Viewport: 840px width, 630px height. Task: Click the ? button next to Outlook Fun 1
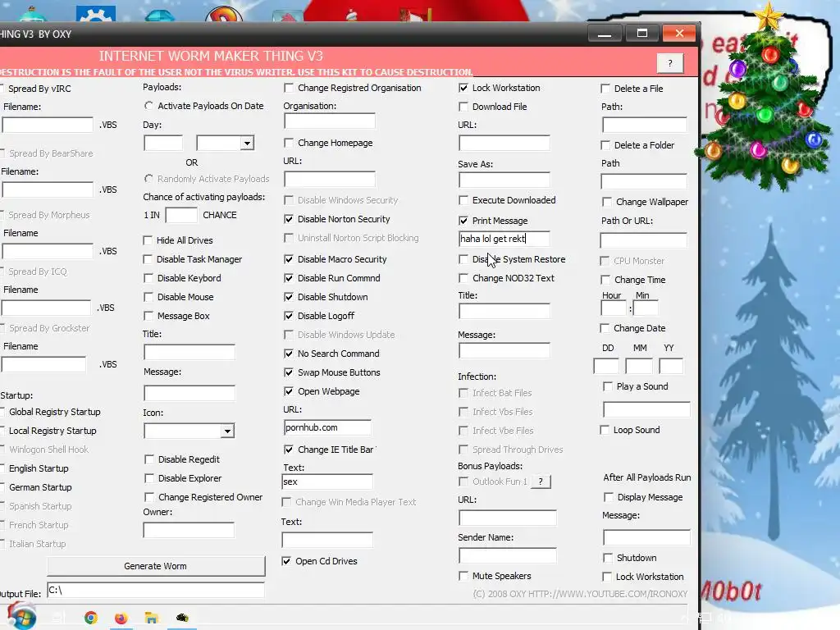click(x=541, y=482)
